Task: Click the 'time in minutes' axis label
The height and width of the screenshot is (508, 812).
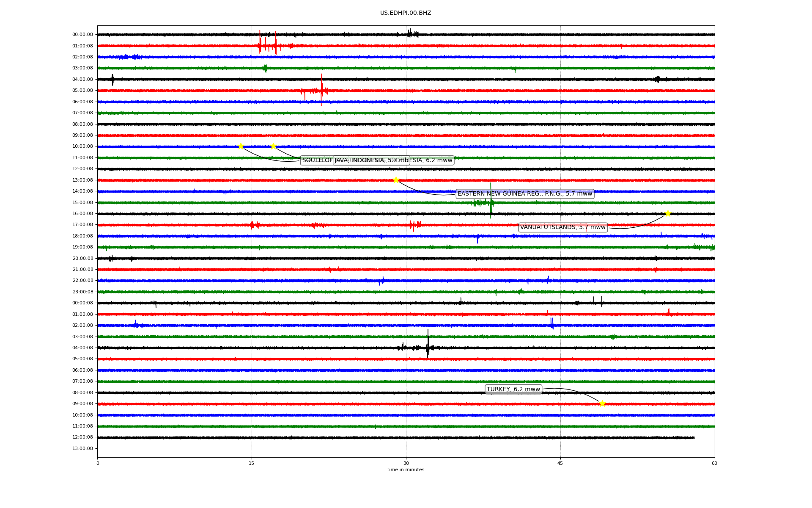Action: coord(406,470)
